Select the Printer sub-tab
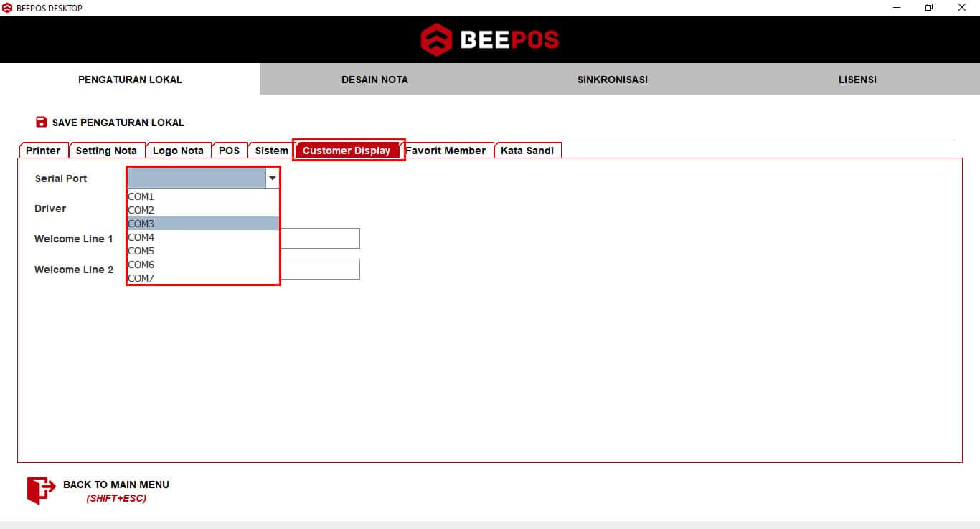 43,151
